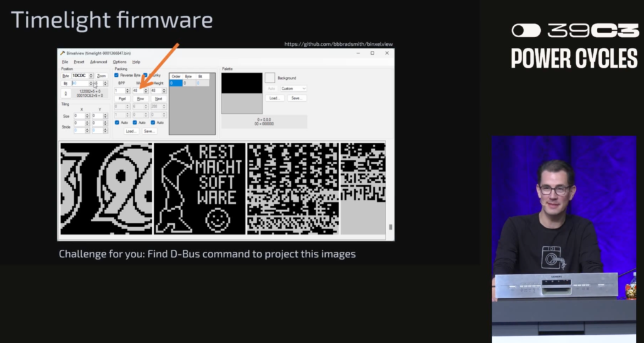Toggle the Chunky checkbox
The height and width of the screenshot is (343, 644).
click(x=145, y=75)
